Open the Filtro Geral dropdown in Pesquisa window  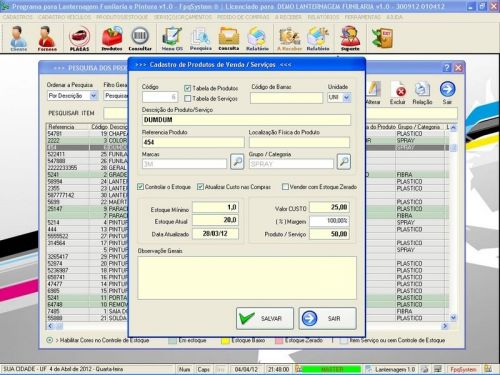116,96
